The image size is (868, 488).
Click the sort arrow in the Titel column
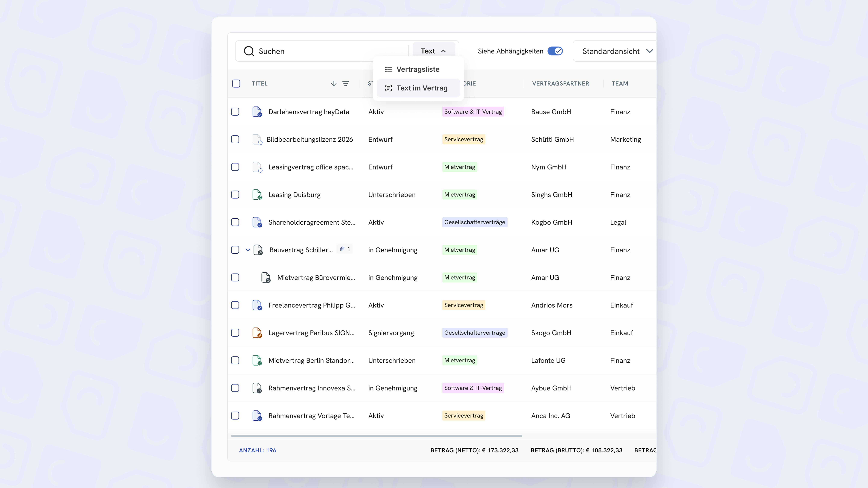(334, 84)
